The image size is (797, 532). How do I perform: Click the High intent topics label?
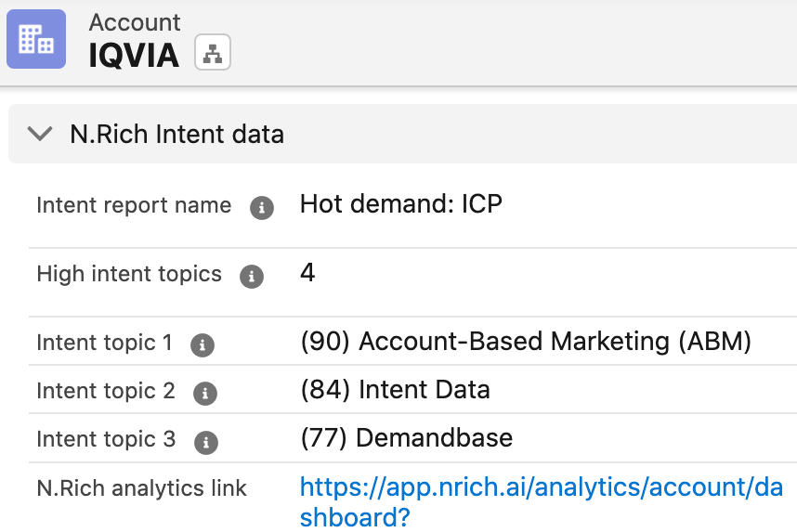(x=129, y=274)
